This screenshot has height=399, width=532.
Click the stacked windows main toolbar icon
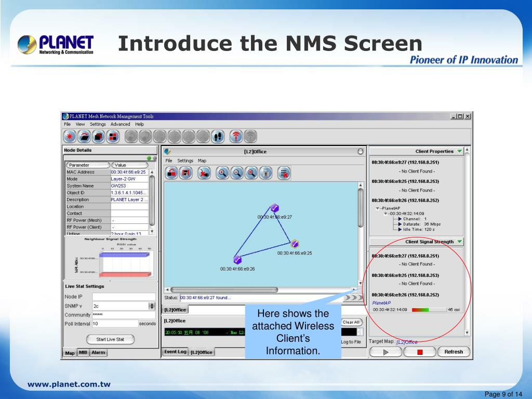click(x=98, y=137)
